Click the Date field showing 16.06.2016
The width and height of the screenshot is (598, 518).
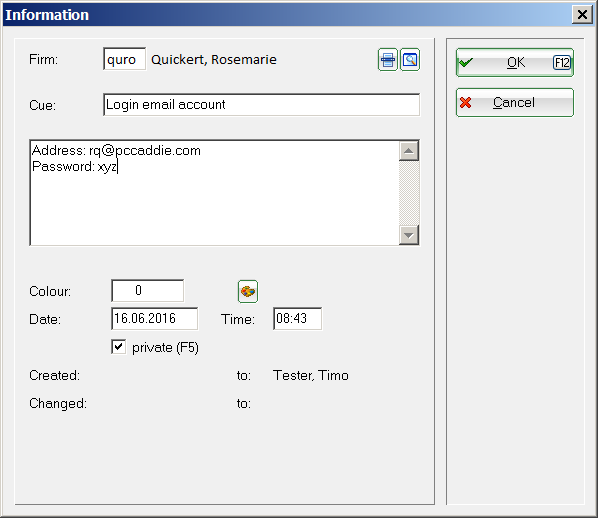[x=154, y=319]
